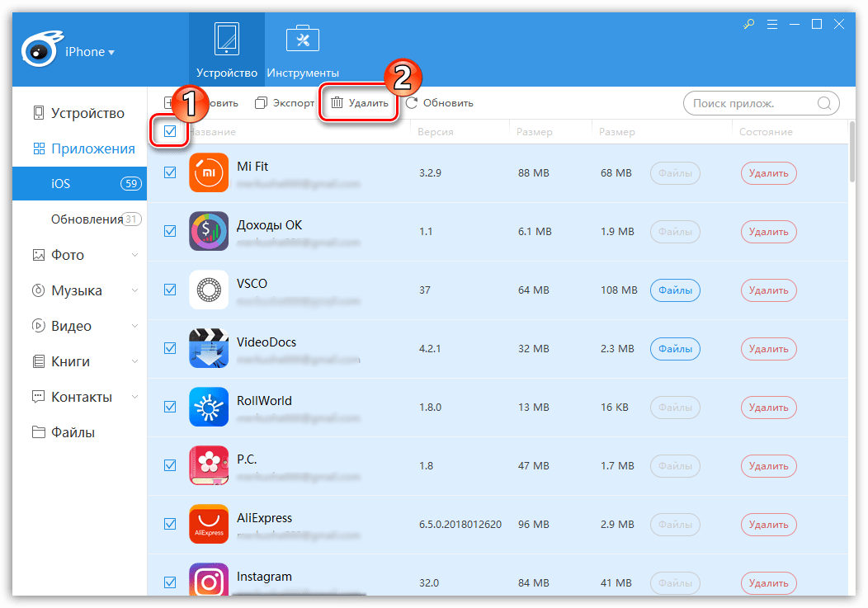Click the AliExpress app icon

point(209,524)
